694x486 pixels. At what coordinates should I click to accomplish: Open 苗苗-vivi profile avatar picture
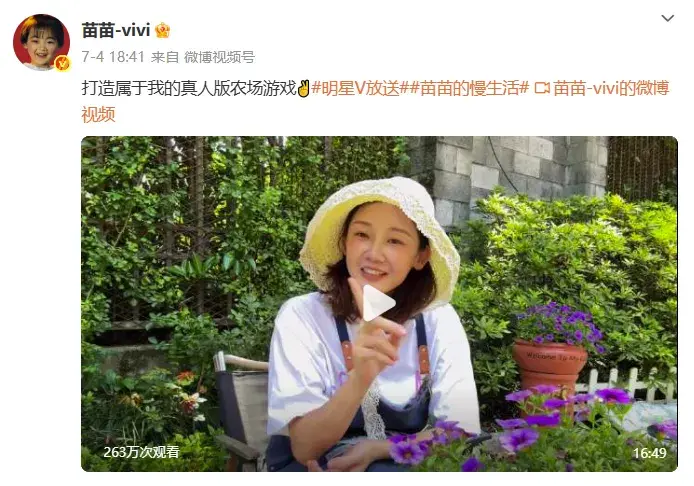pyautogui.click(x=41, y=42)
